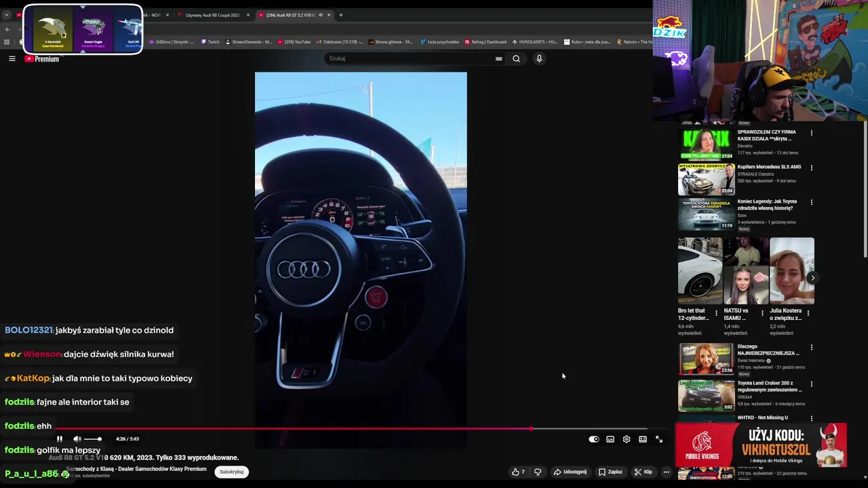This screenshot has height=488, width=868.
Task: Mute the video with the speaker icon
Action: [77, 439]
